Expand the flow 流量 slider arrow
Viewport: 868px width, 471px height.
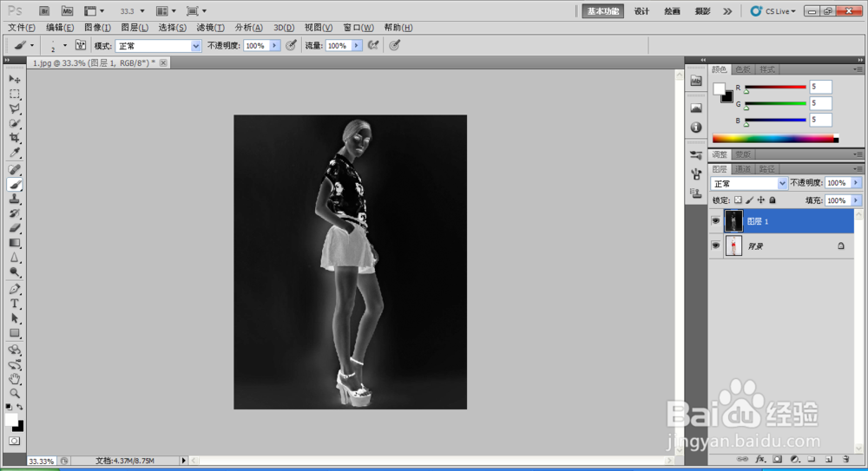click(x=357, y=45)
